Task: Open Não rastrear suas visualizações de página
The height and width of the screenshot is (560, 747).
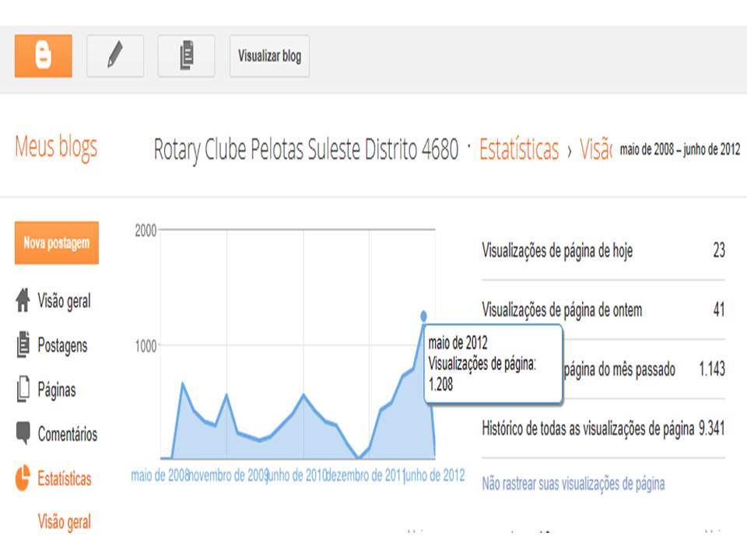Action: (573, 484)
